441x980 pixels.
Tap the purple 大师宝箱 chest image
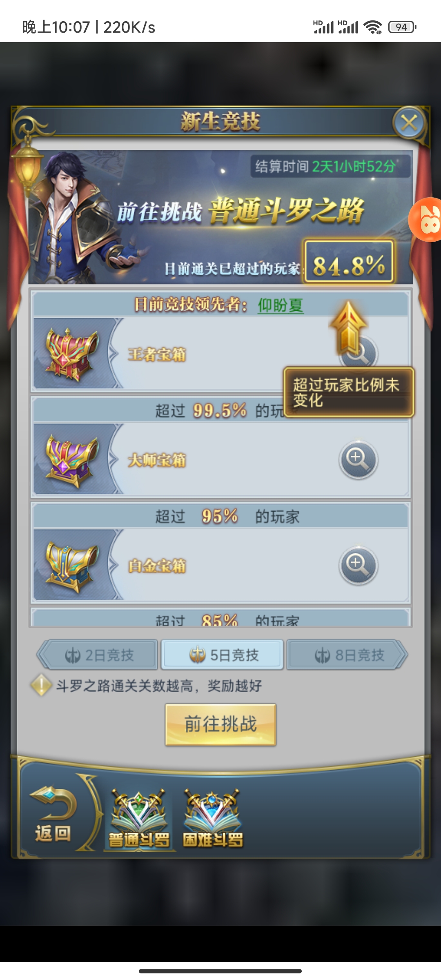pos(72,461)
